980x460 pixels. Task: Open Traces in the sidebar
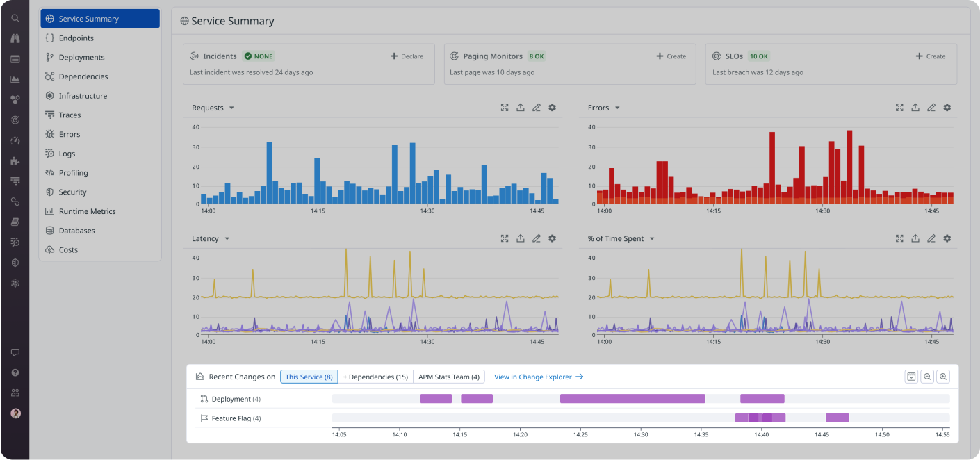pos(100,115)
